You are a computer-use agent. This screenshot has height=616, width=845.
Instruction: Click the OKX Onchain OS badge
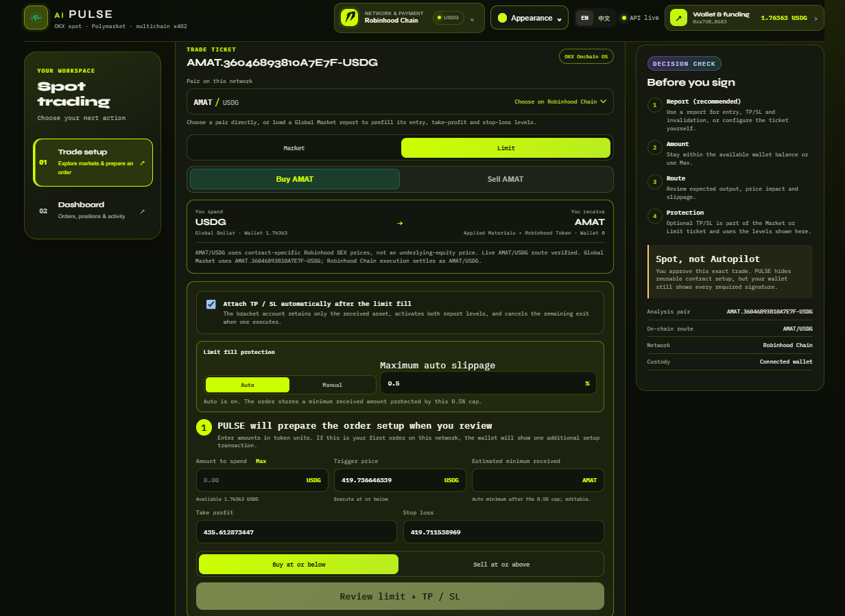586,56
